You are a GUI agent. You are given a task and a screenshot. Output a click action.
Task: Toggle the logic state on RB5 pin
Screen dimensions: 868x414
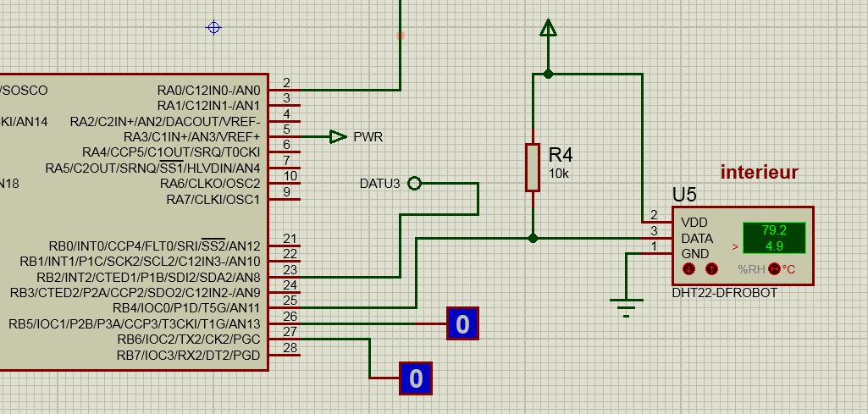(462, 323)
